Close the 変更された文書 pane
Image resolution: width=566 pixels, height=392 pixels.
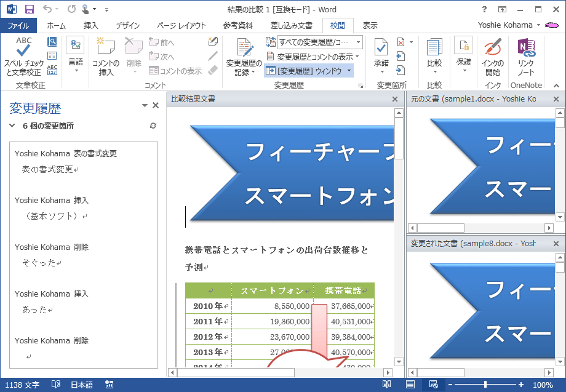[556, 244]
